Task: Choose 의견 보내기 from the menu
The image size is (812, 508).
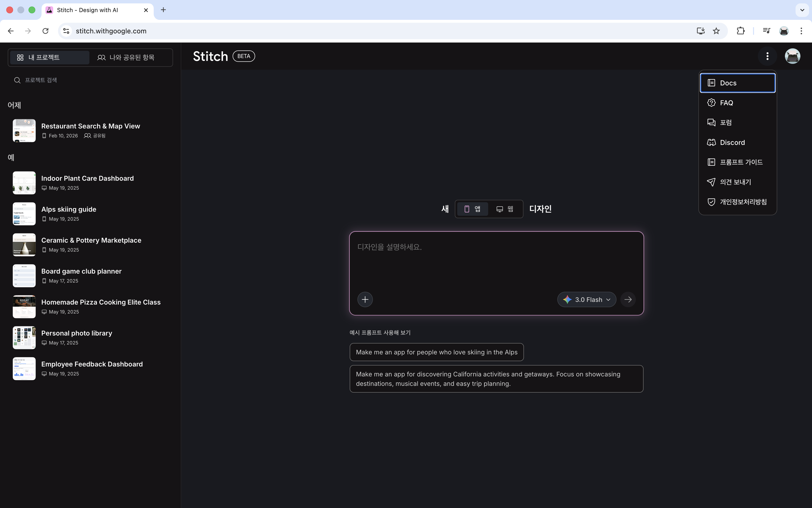Action: pos(738,182)
